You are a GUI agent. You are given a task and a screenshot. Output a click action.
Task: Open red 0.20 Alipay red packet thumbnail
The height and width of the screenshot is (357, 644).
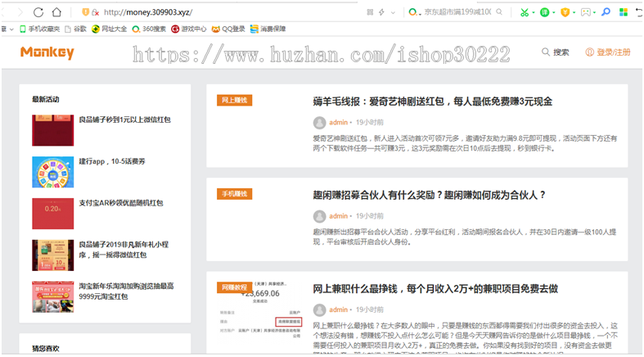pos(53,214)
